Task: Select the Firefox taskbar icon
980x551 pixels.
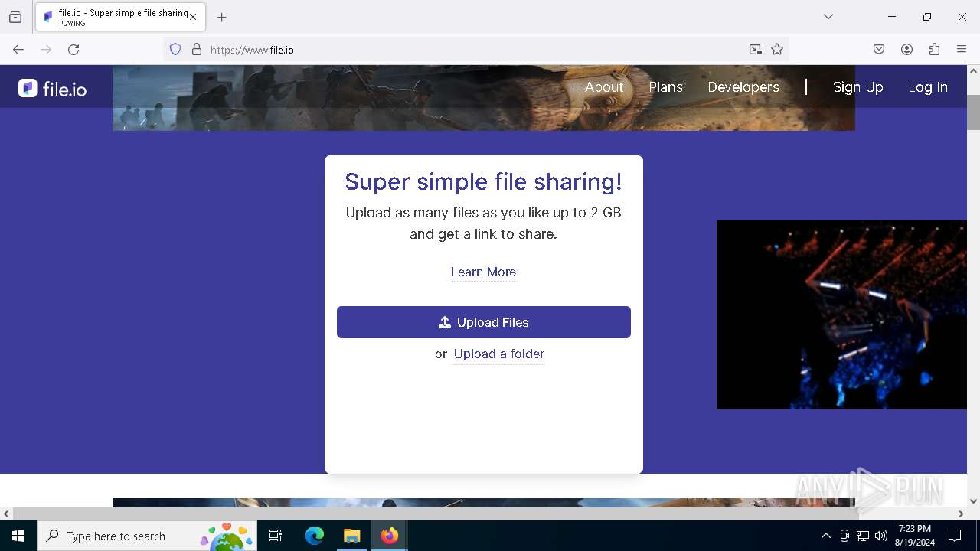Action: [390, 536]
